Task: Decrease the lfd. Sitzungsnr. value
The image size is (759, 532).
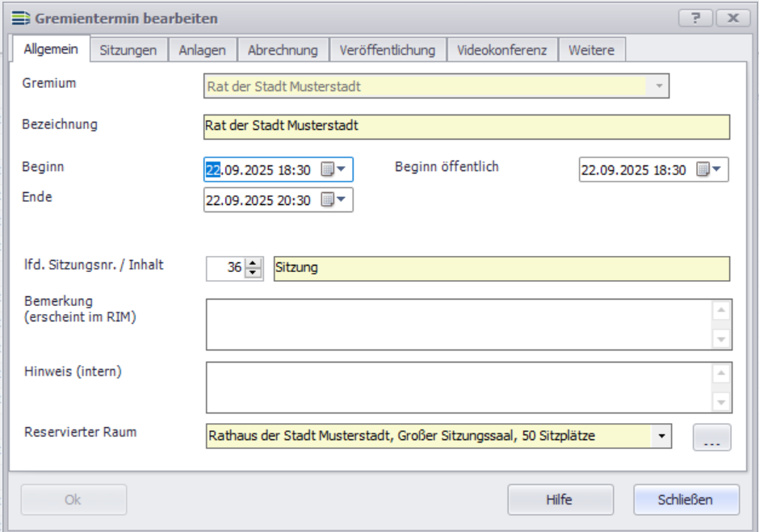Action: click(254, 274)
